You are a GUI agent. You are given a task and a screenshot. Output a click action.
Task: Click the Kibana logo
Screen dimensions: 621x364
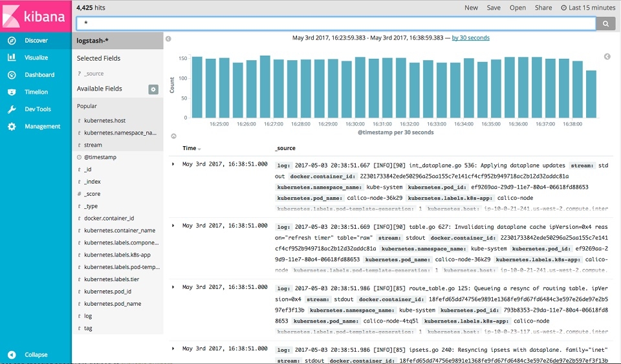[x=36, y=16]
